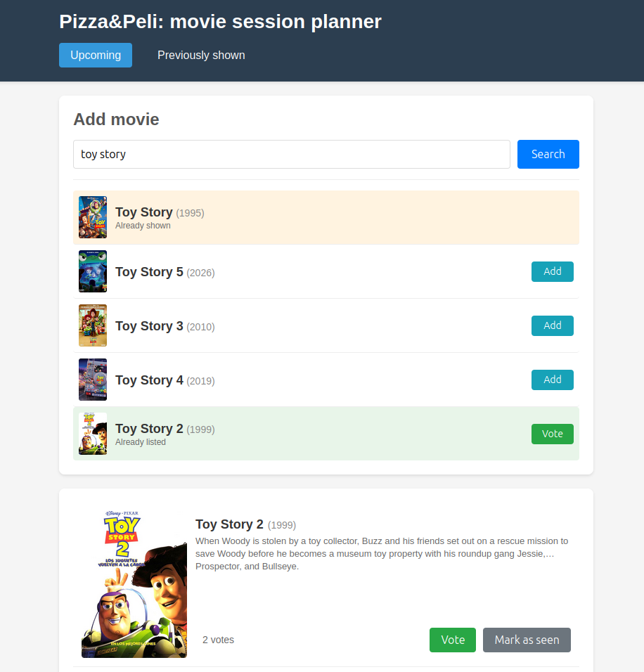
Task: Click the Toy Story 5 poster thumbnail
Action: click(93, 271)
